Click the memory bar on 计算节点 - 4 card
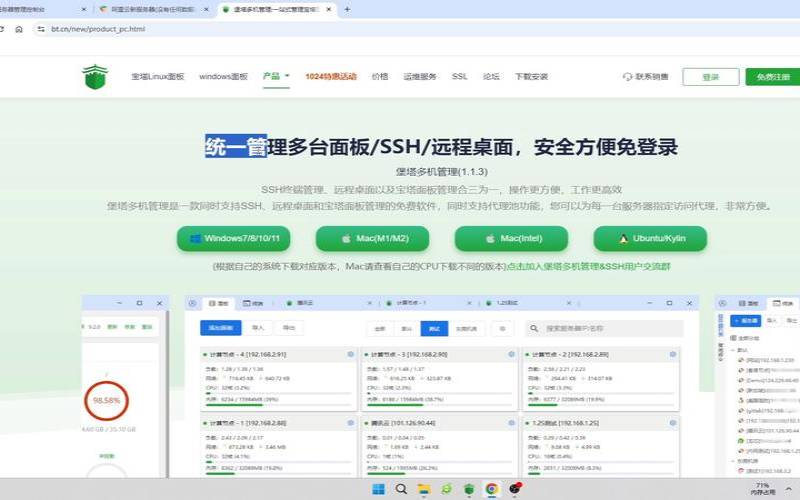 (x=279, y=405)
